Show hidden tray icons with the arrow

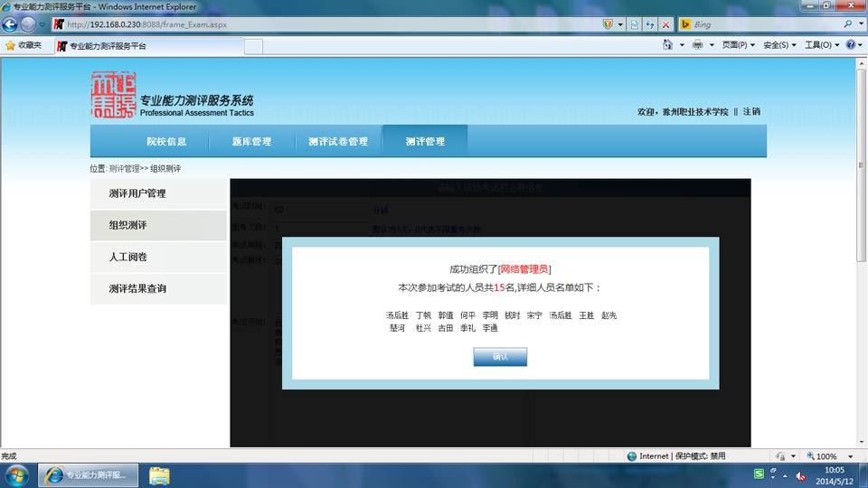pyautogui.click(x=785, y=476)
